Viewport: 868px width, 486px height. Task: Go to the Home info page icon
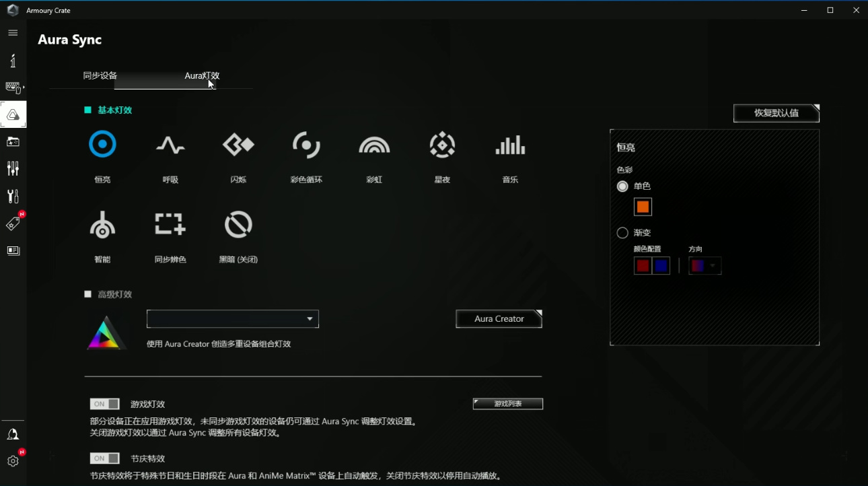[13, 61]
